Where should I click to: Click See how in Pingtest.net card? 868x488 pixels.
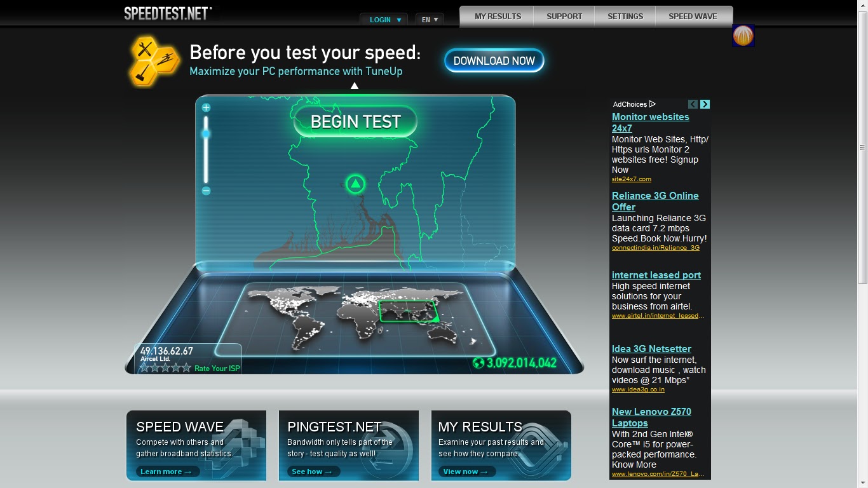(314, 471)
